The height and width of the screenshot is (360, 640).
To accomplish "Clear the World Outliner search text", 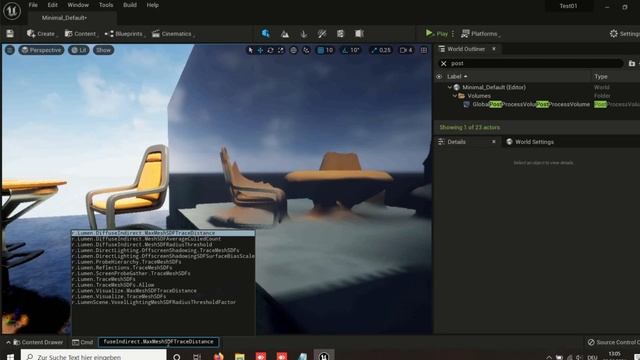I will 444,64.
